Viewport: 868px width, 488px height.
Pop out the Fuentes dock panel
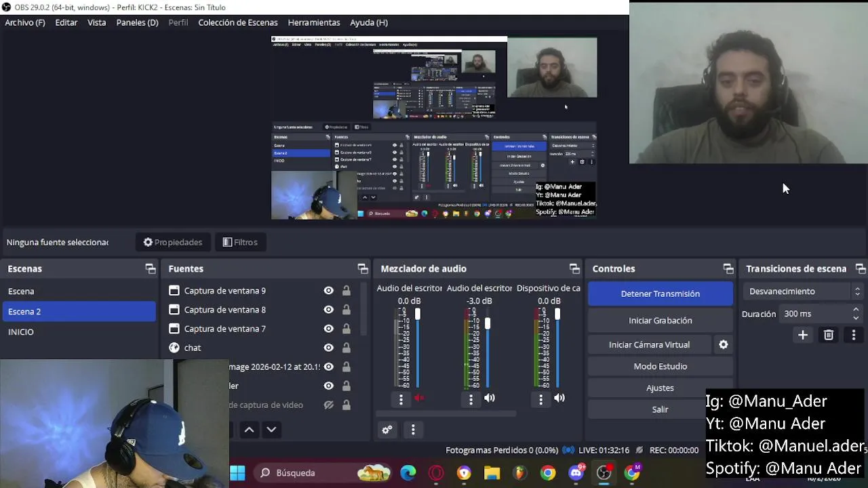363,269
